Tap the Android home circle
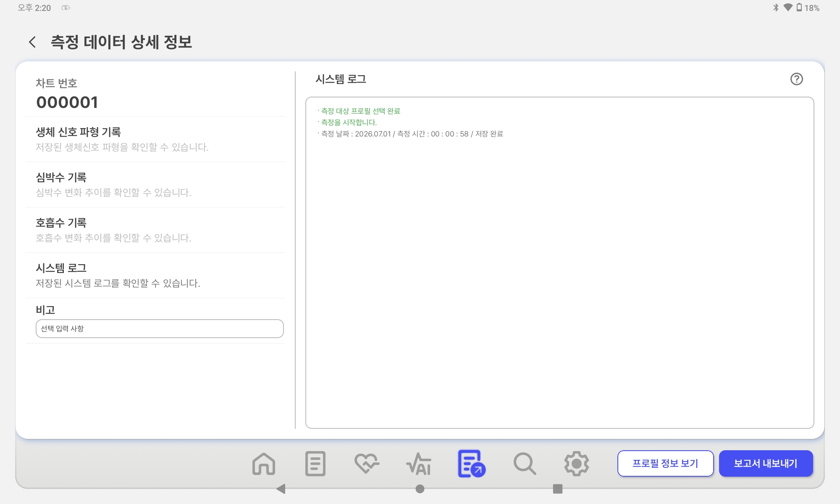This screenshot has height=504, width=840. [x=420, y=489]
